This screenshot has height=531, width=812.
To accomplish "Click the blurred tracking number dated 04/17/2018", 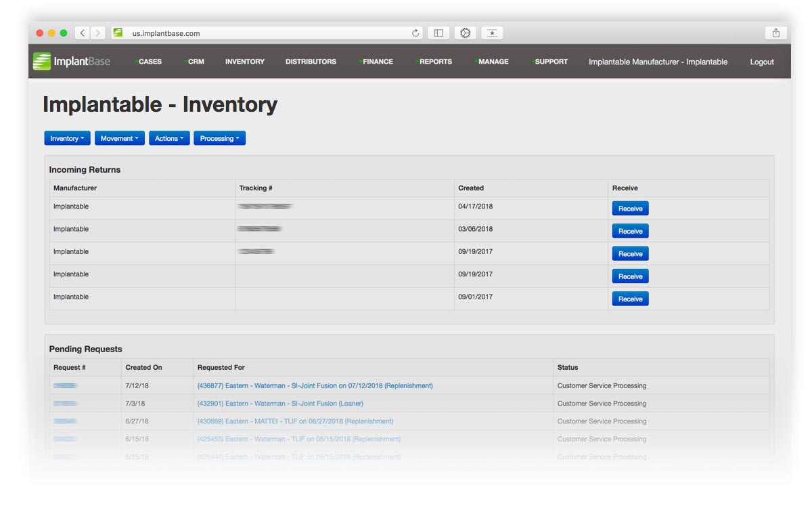I will [x=265, y=206].
